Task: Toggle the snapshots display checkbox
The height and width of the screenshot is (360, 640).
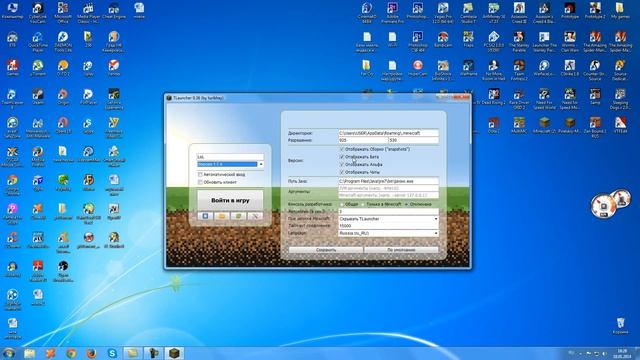Action: pos(342,149)
